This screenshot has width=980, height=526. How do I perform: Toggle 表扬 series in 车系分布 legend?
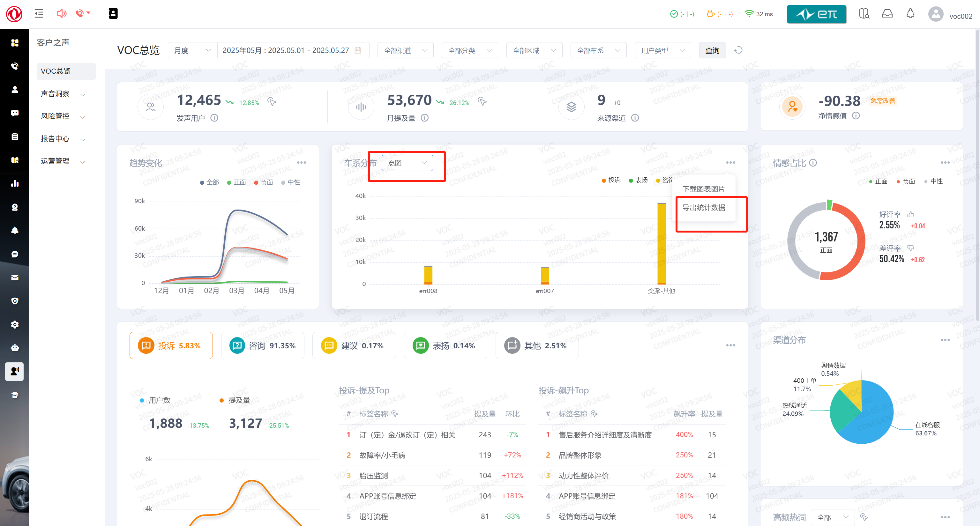638,180
